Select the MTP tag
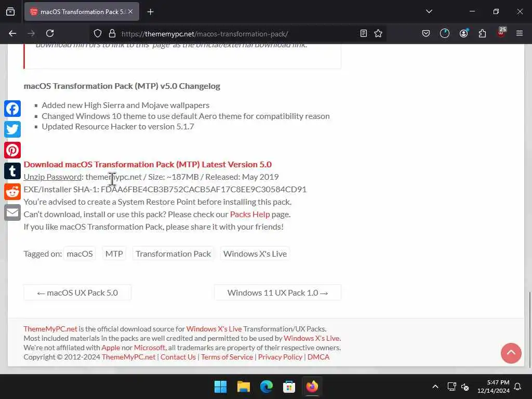The image size is (532, 399). coord(114,254)
